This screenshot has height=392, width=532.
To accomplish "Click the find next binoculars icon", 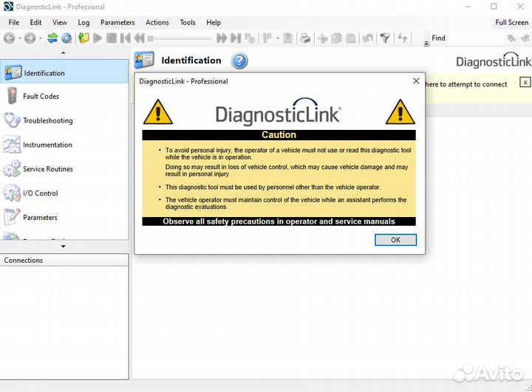I will (x=525, y=38).
